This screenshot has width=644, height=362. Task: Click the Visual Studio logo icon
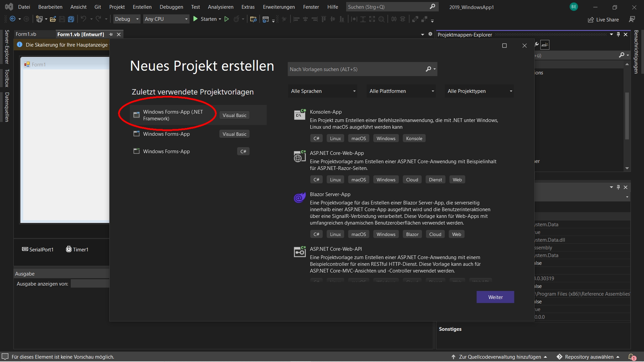pyautogui.click(x=9, y=7)
